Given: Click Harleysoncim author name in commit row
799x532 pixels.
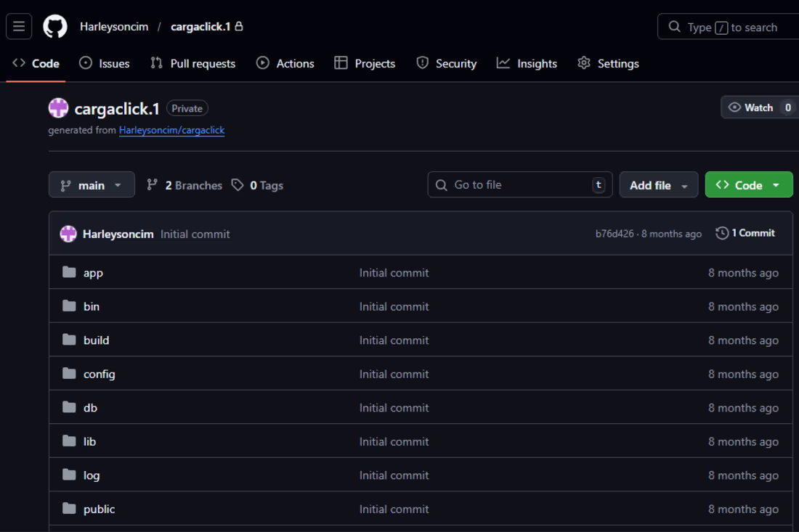Looking at the screenshot, I should coord(118,234).
